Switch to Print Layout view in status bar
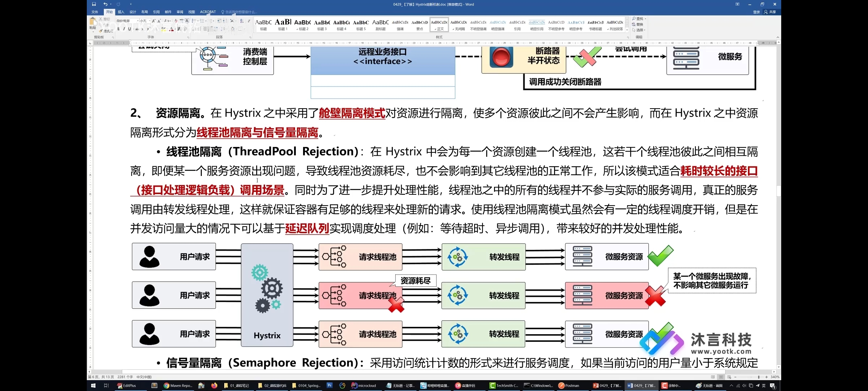This screenshot has height=391, width=868. [x=721, y=377]
